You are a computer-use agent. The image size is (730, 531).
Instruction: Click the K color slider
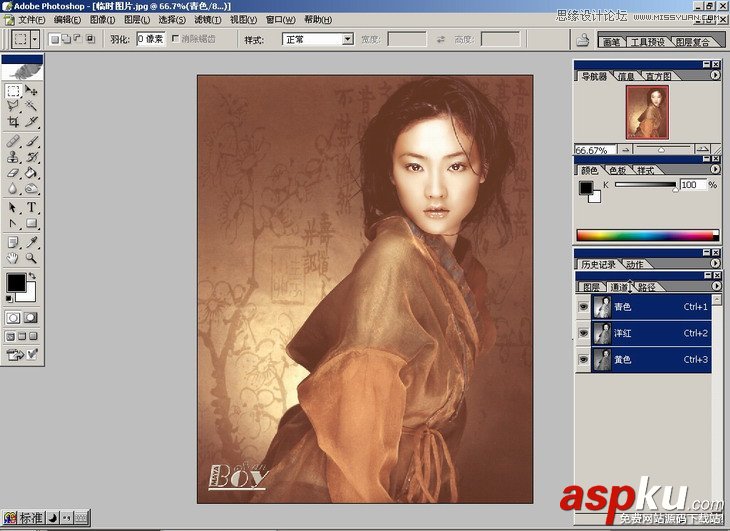(646, 185)
